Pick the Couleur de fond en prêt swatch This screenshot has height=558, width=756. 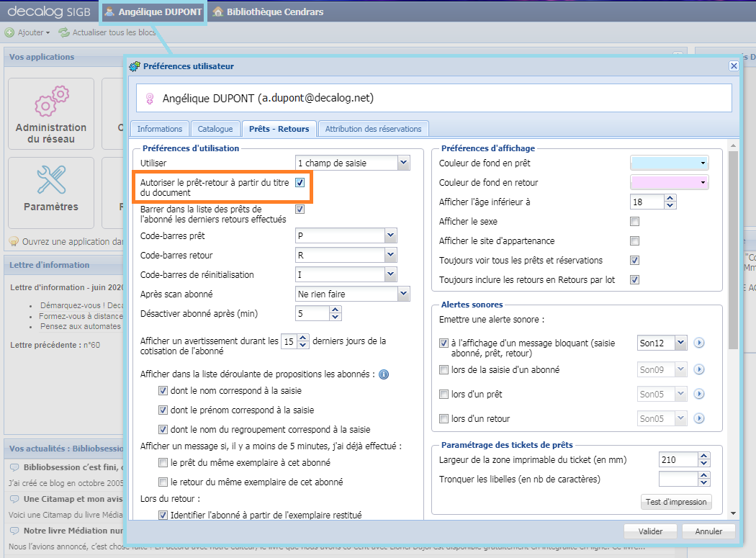click(669, 163)
